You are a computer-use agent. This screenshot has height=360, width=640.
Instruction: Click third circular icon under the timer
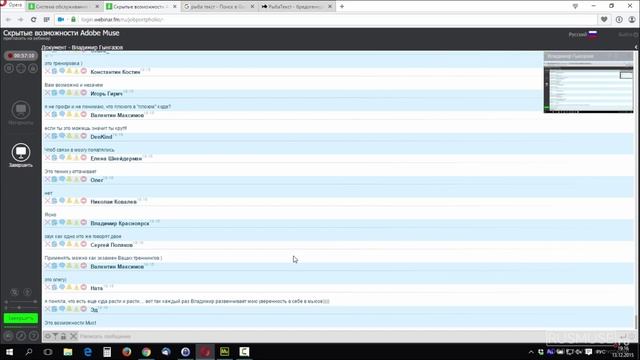33,69
